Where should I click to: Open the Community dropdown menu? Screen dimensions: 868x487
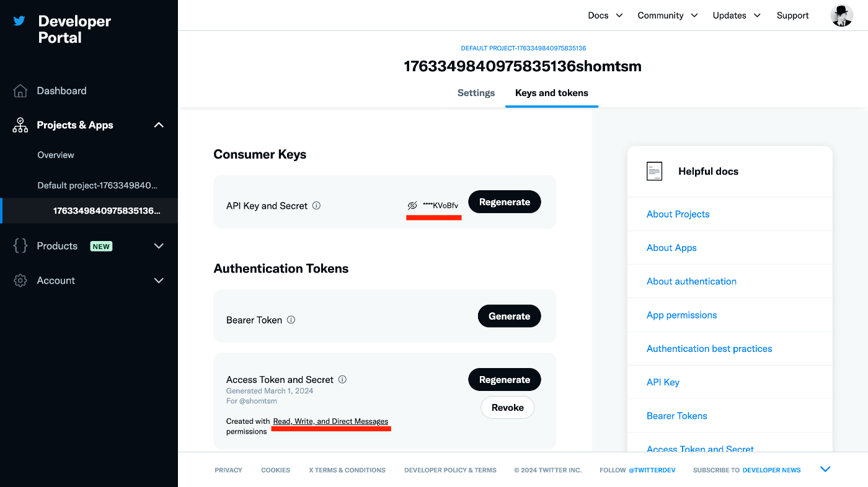pyautogui.click(x=668, y=15)
